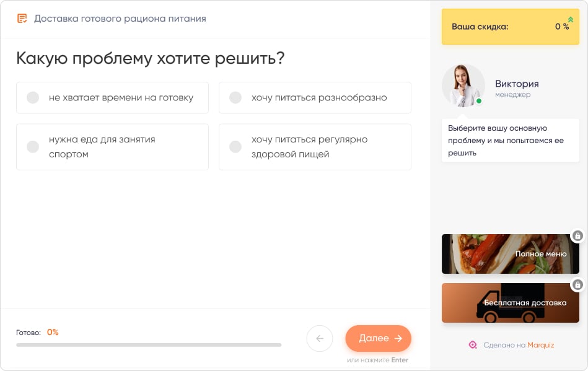588x371 pixels.
Task: Click the lock icon on Бесплатная доставка bonus
Action: [x=576, y=285]
